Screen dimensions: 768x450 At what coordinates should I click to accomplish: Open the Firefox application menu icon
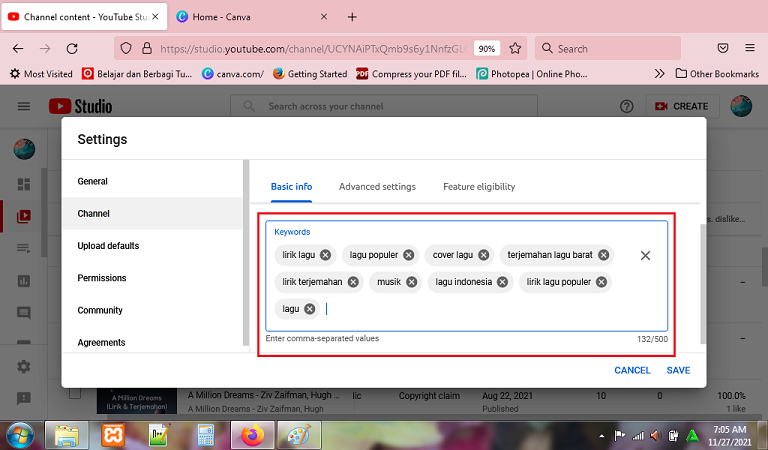click(x=750, y=48)
